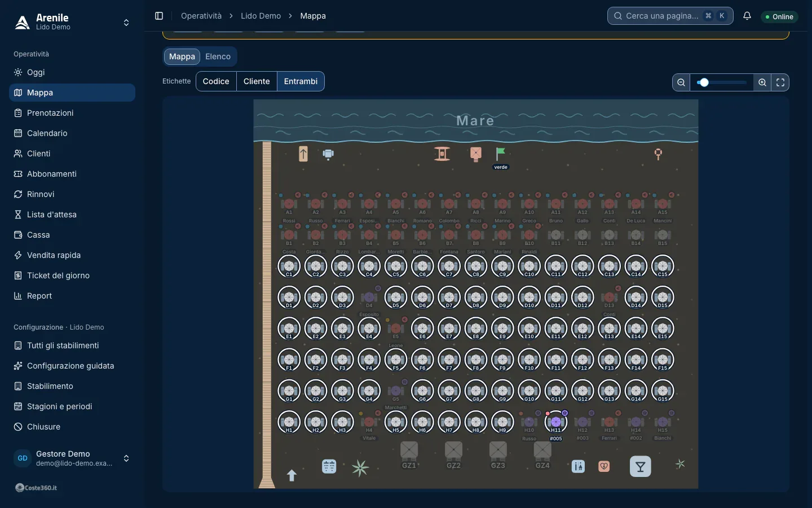Select free umbrella F8 on the map
This screenshot has width=812, height=508.
[x=476, y=360]
